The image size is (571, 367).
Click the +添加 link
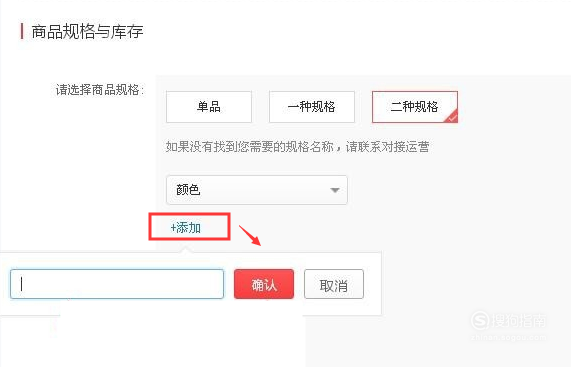pyautogui.click(x=186, y=228)
